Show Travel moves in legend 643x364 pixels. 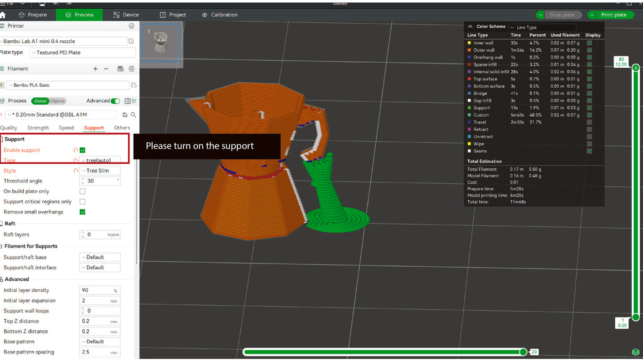(589, 122)
